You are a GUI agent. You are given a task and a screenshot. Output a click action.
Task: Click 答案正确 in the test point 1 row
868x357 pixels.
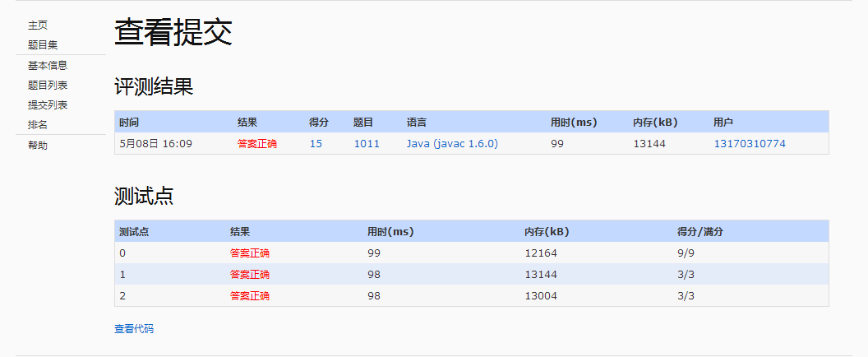[250, 275]
